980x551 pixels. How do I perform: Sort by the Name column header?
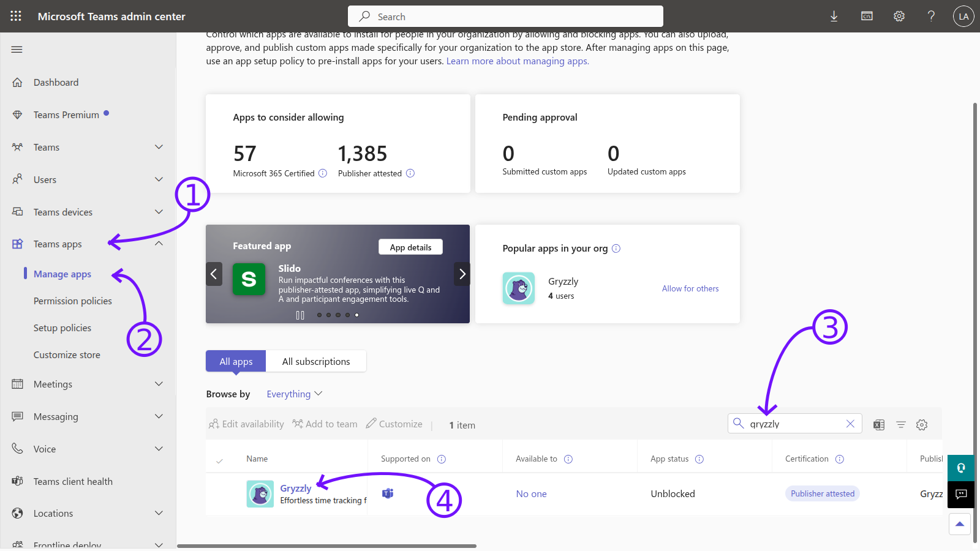coord(257,459)
